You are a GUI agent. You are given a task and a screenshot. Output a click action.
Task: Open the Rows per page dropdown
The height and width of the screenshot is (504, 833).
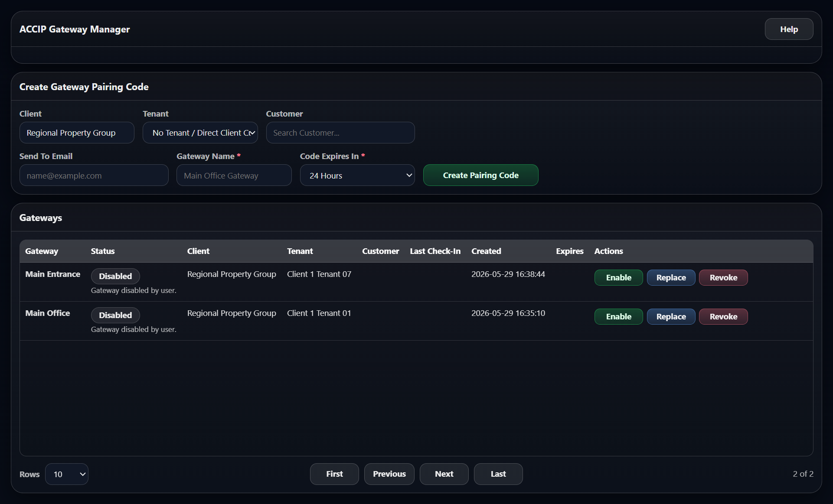pos(67,474)
